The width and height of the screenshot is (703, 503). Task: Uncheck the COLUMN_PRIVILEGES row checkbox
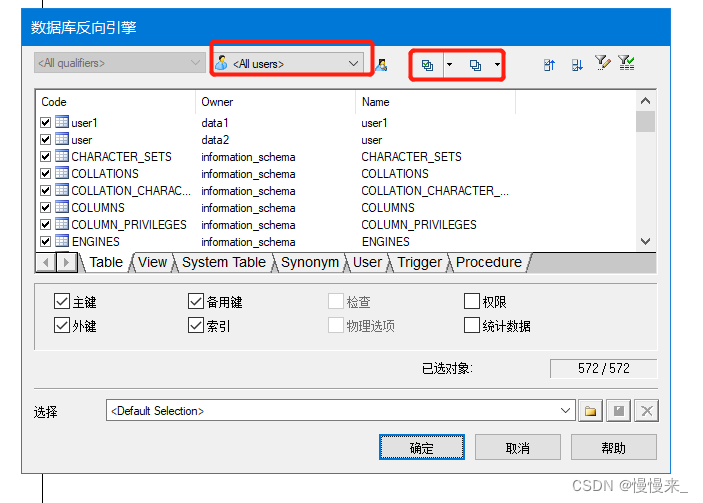(x=45, y=225)
